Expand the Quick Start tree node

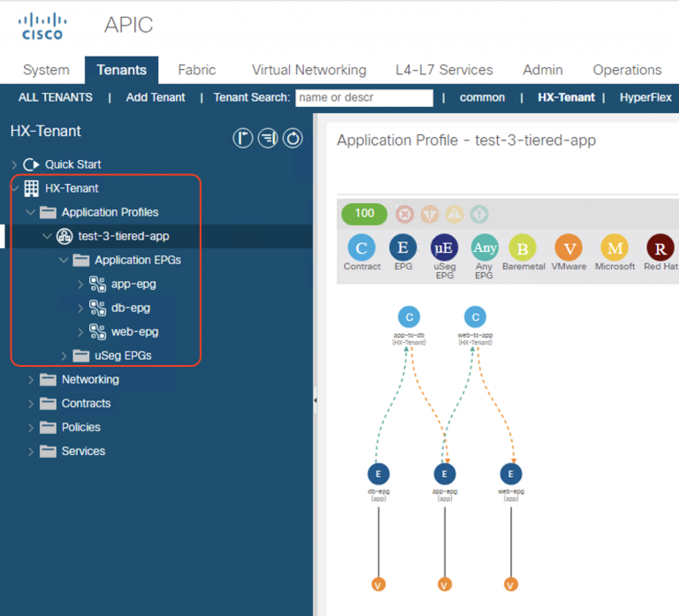[x=14, y=164]
